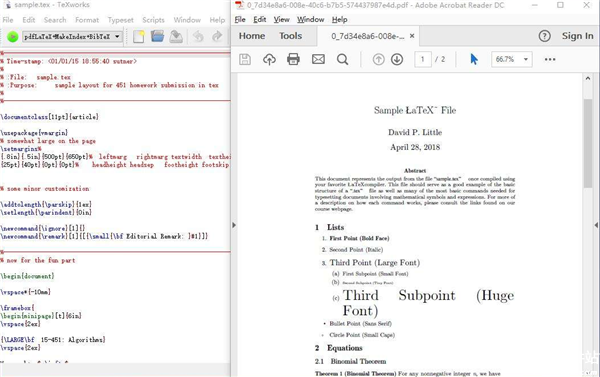
Task: Open TeXworks Window menu
Action: tap(187, 20)
